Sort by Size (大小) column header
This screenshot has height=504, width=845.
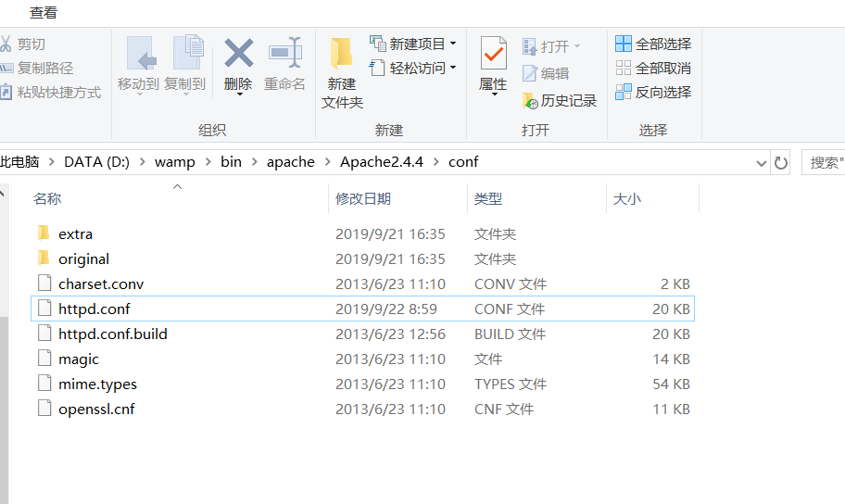pos(626,198)
